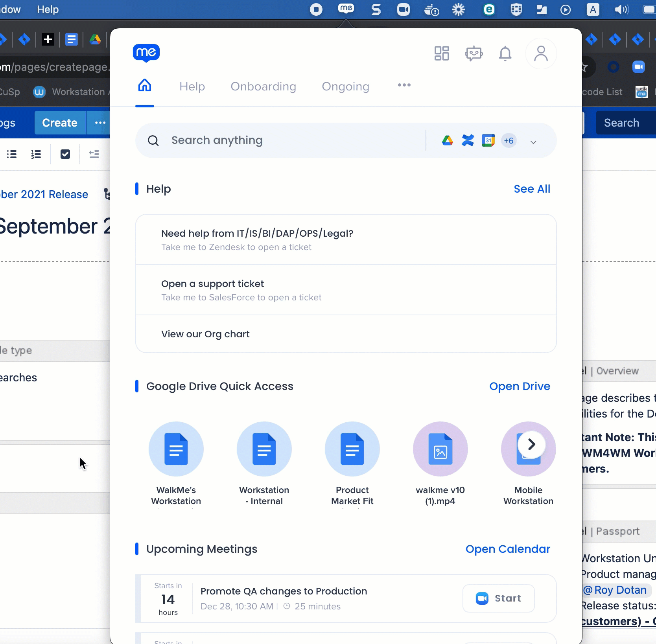The image size is (656, 644).
Task: Open the user profile avatar
Action: coord(541,53)
